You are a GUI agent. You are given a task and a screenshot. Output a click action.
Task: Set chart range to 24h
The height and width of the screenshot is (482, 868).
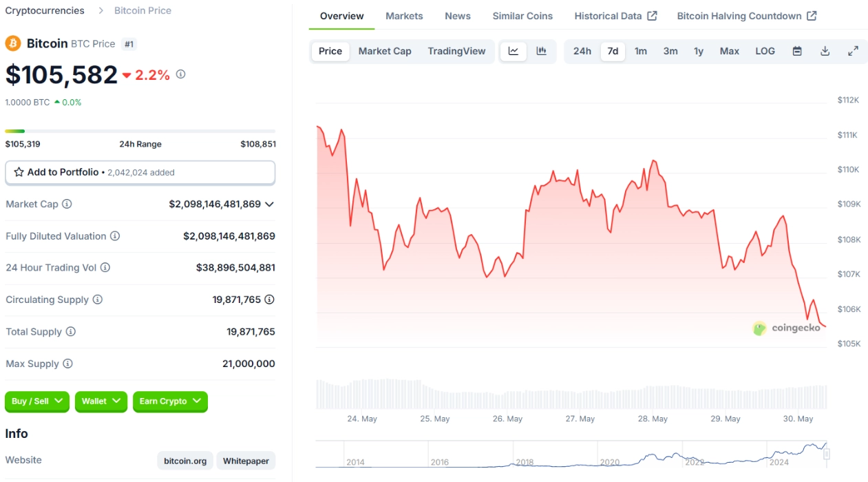tap(582, 51)
